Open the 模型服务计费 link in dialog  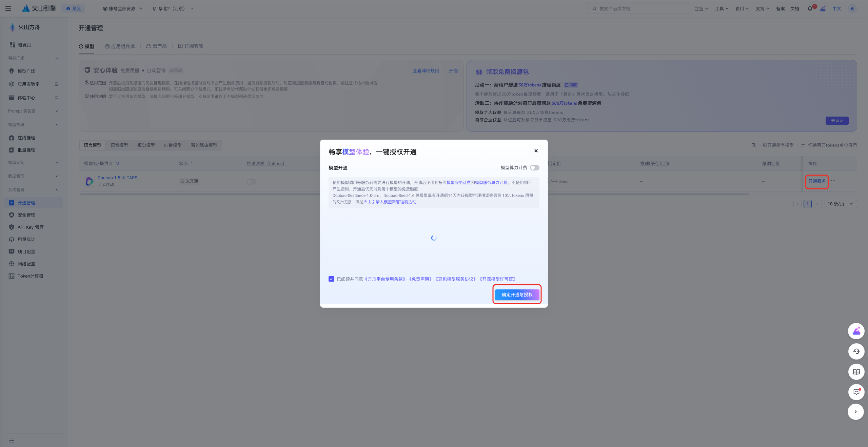(x=458, y=182)
